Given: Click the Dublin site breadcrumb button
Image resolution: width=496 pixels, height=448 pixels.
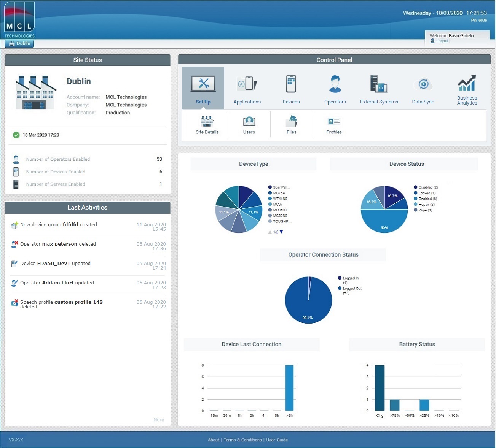Looking at the screenshot, I should click(19, 44).
